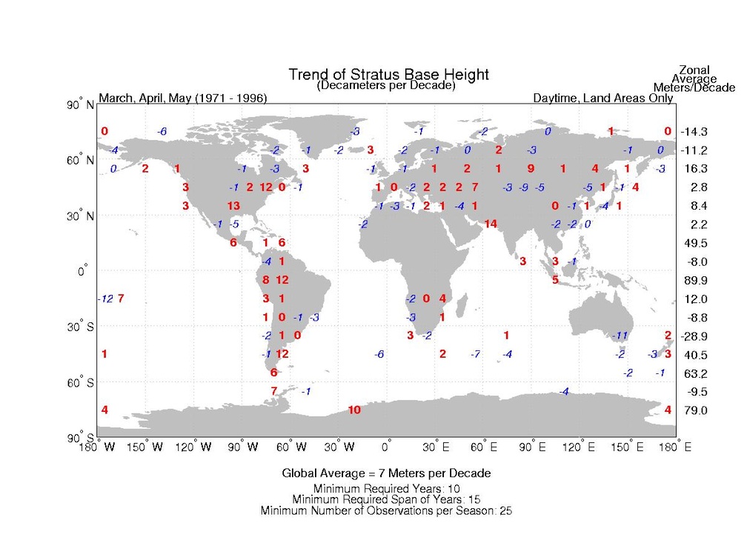This screenshot has height=560, width=747.
Task: Click the 'Trend of Stratus Base Height' title
Action: tap(388, 74)
